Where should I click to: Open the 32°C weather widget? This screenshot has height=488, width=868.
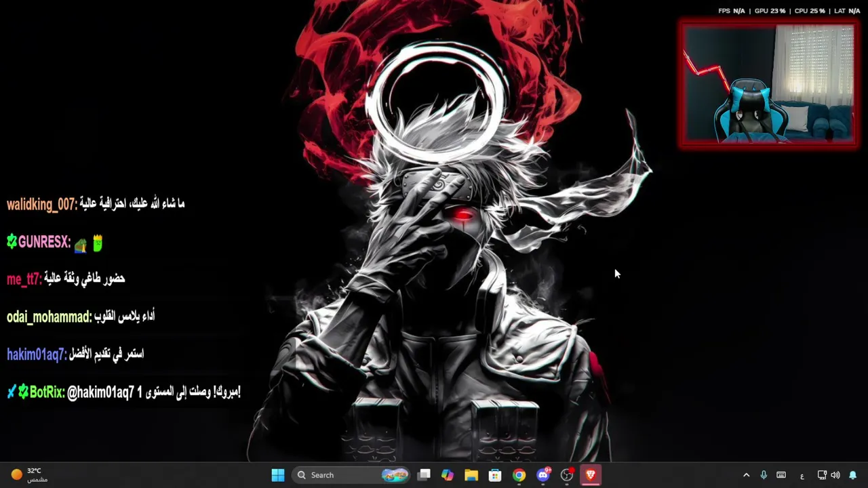click(x=30, y=475)
